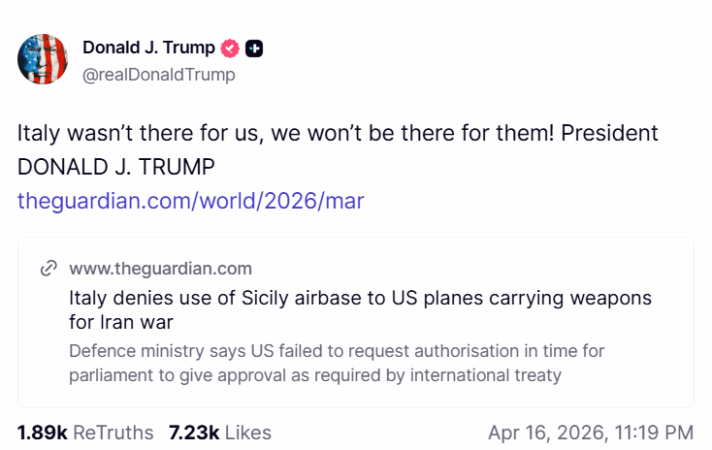Click the ReTruths label
The image size is (712, 450).
pyautogui.click(x=113, y=432)
